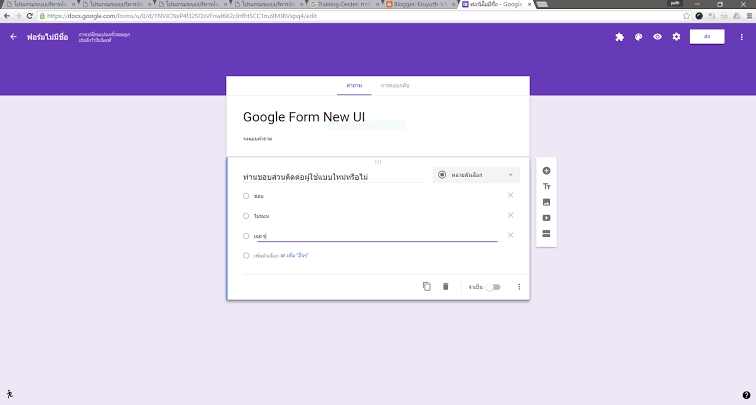The image size is (756, 405).
Task: Open the add-ons puzzle piece icon
Action: pyautogui.click(x=620, y=37)
